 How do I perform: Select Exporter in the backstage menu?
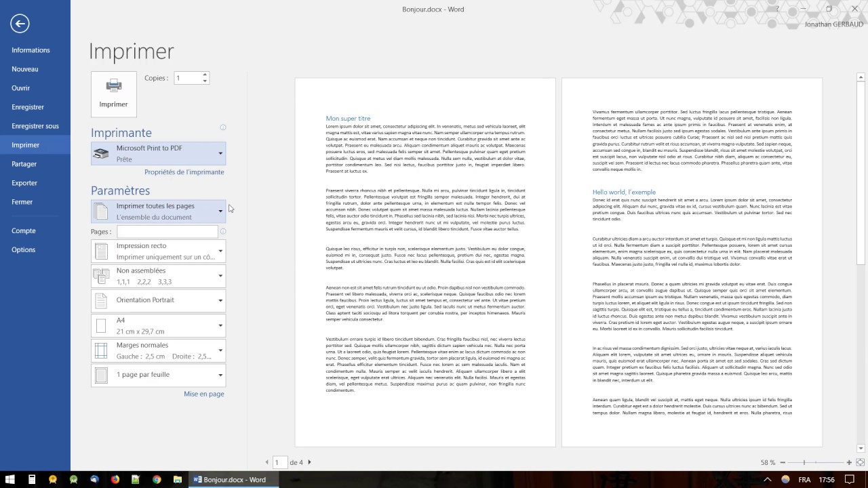pos(35,183)
